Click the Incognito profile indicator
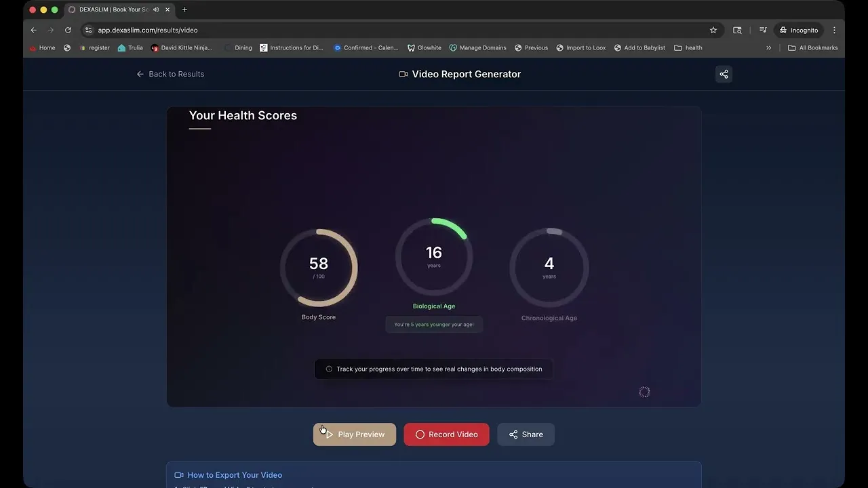Viewport: 868px width, 488px height. (799, 30)
